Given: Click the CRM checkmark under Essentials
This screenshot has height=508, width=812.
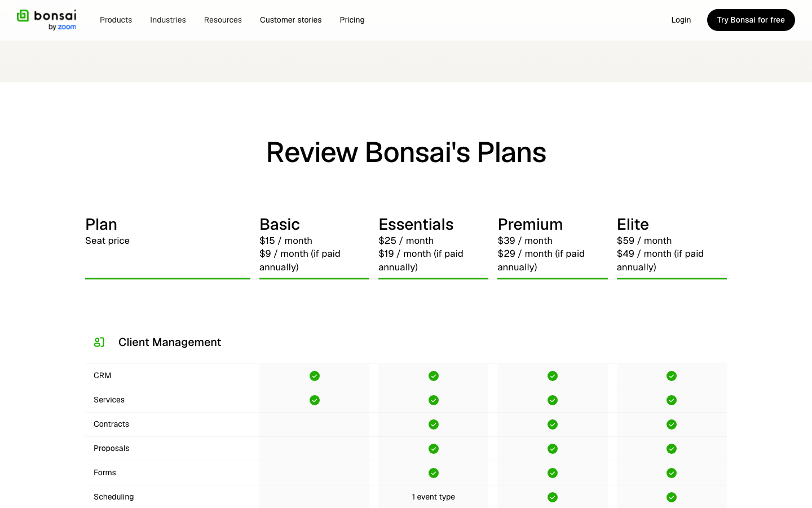Looking at the screenshot, I should (434, 376).
